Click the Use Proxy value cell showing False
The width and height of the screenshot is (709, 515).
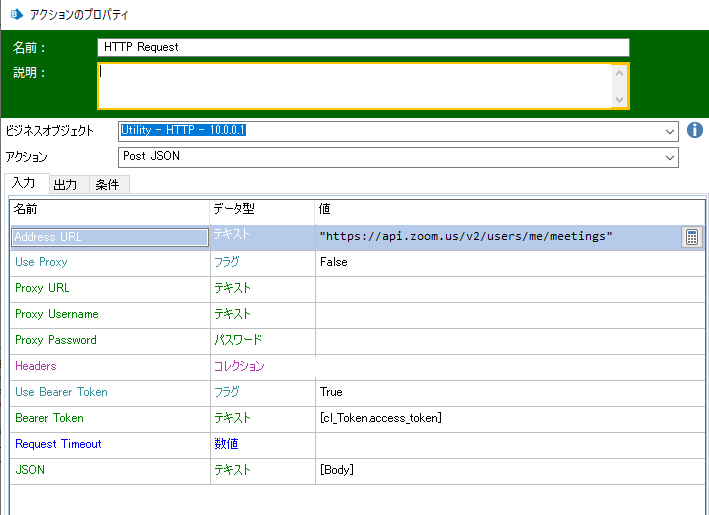click(508, 262)
